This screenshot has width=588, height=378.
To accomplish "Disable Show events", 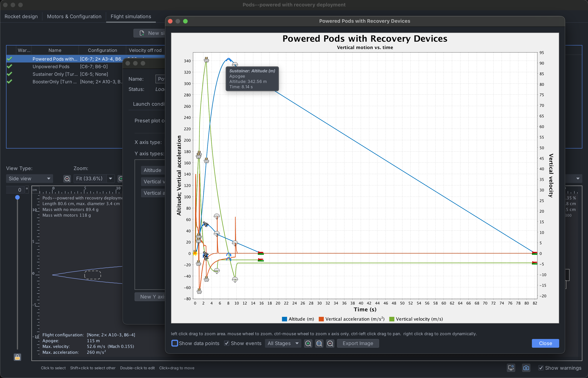I will [227, 343].
